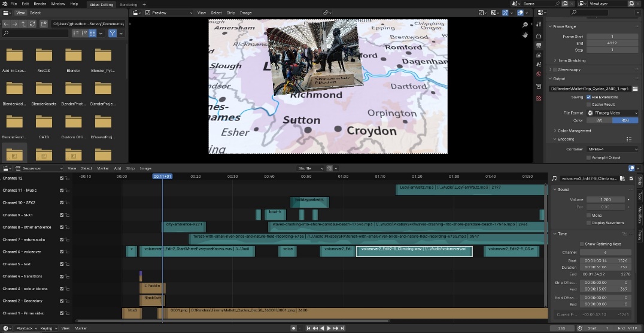
Task: Mute Channel 11 - Music checkbox
Action: click(x=62, y=190)
